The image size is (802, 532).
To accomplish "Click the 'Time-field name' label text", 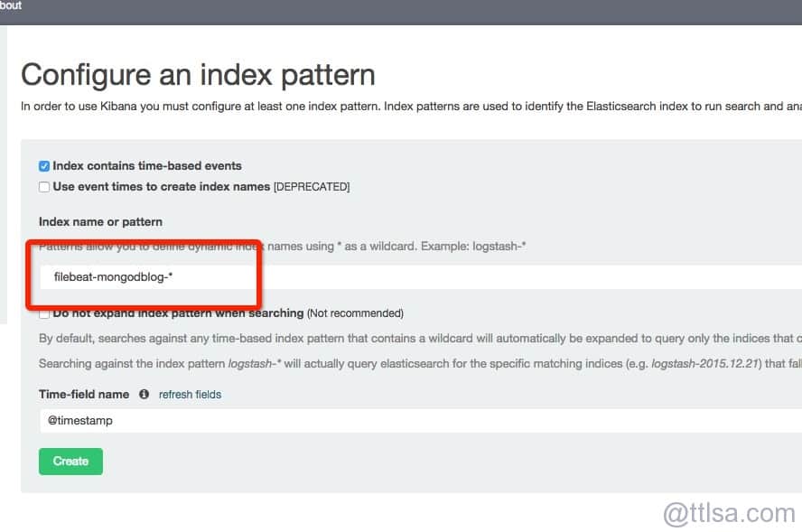I will [85, 395].
